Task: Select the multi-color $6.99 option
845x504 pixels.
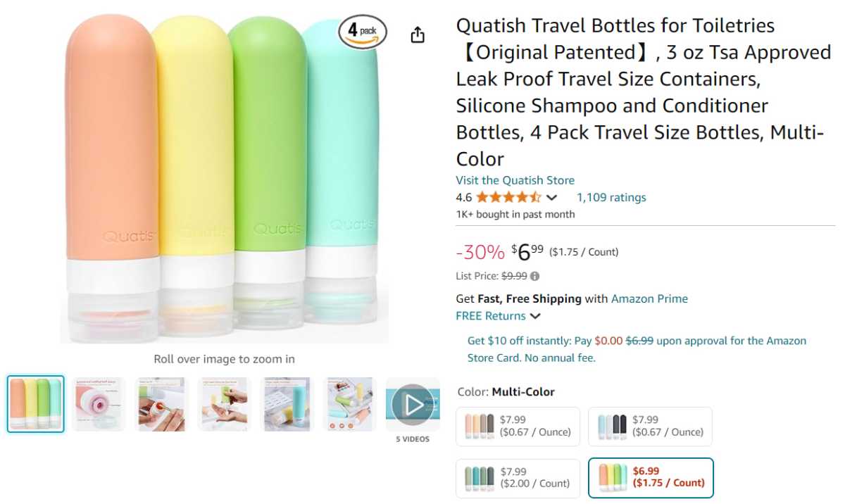Action: click(651, 477)
